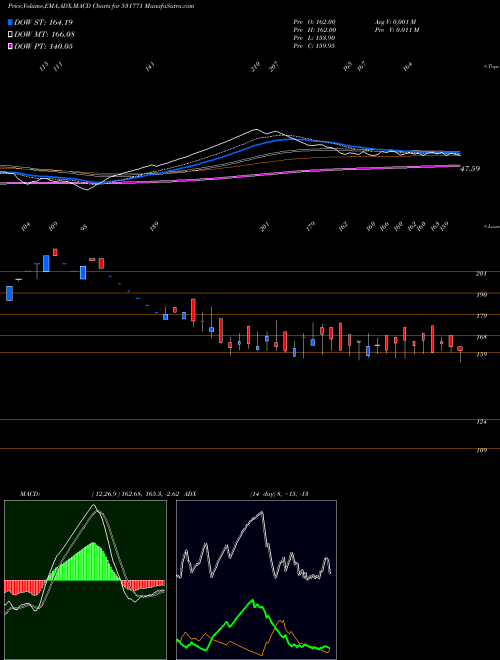500x660 pixels.
Task: Open the ADX indicator chart panel
Action: click(x=256, y=580)
